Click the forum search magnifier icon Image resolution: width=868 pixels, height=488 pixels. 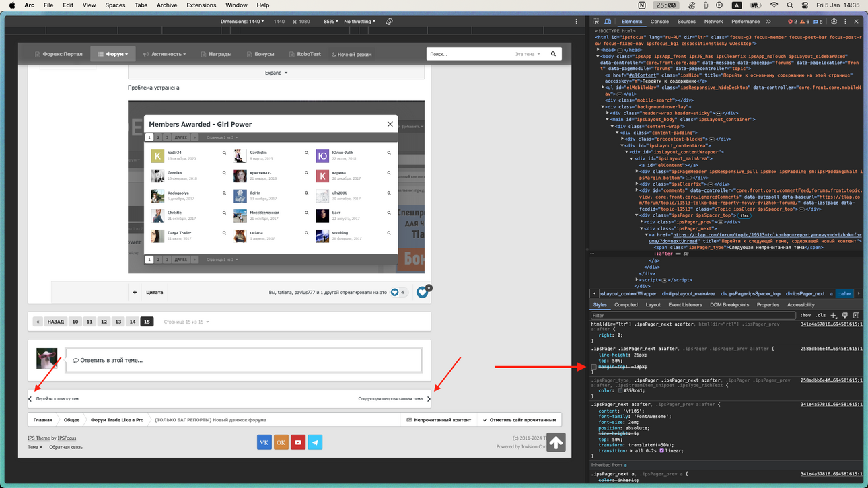(553, 54)
